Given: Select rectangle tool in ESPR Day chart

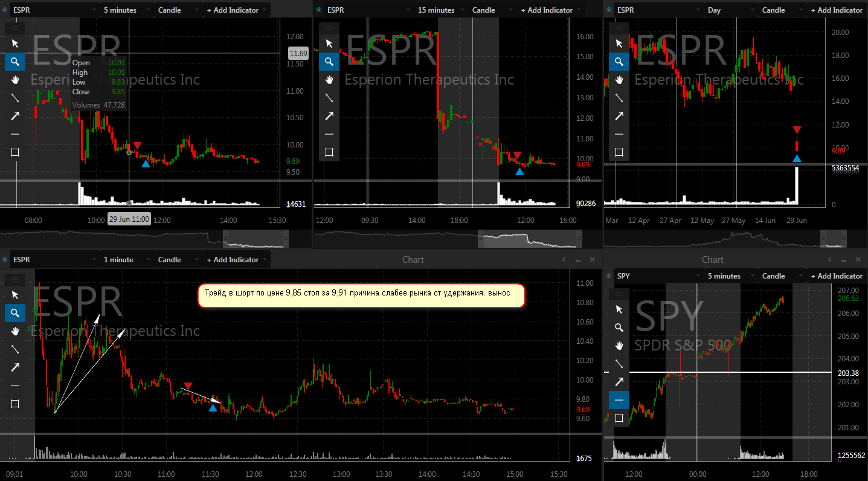Looking at the screenshot, I should pyautogui.click(x=619, y=152).
